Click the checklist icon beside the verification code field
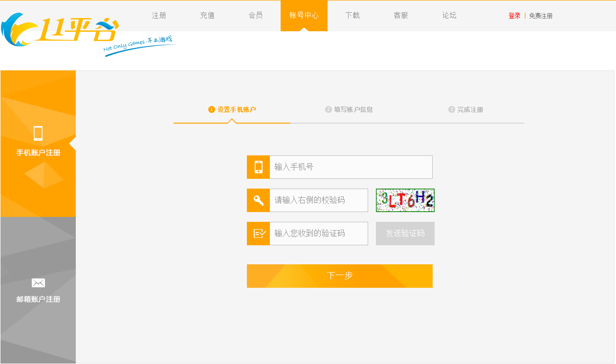 coord(258,233)
